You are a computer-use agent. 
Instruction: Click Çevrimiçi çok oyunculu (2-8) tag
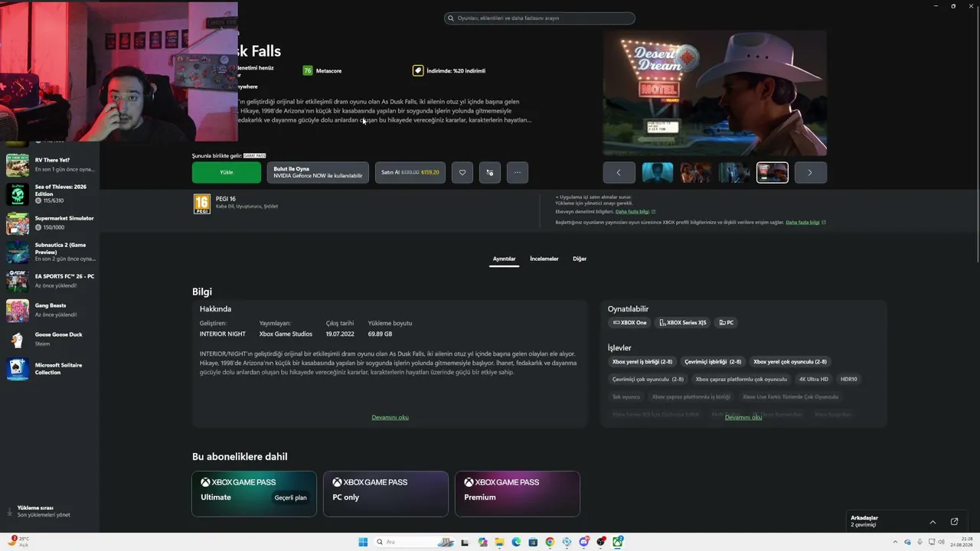click(648, 379)
